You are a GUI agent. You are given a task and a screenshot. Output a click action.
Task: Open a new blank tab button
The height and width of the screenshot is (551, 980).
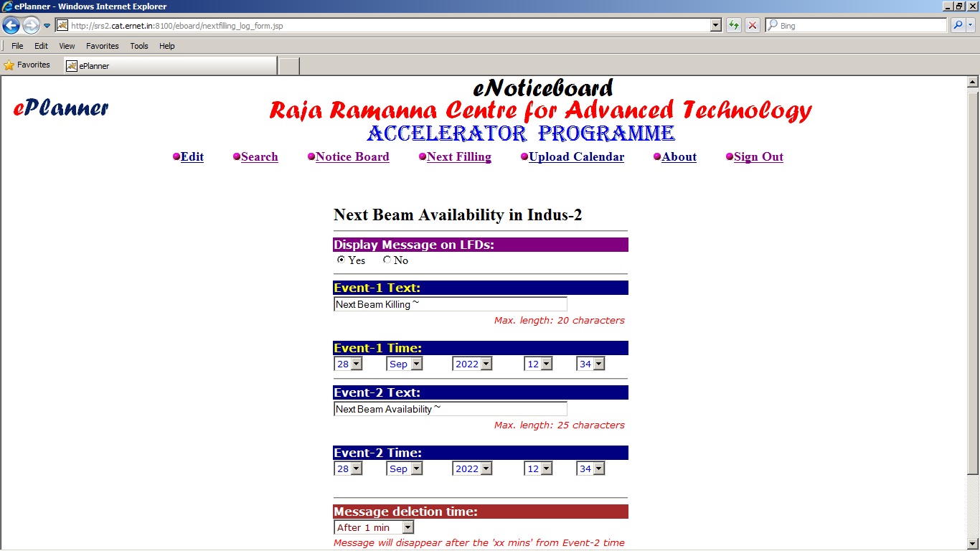[288, 66]
